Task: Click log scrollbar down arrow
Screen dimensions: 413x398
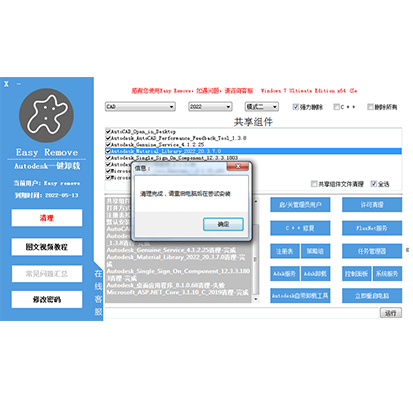Action: point(256,299)
